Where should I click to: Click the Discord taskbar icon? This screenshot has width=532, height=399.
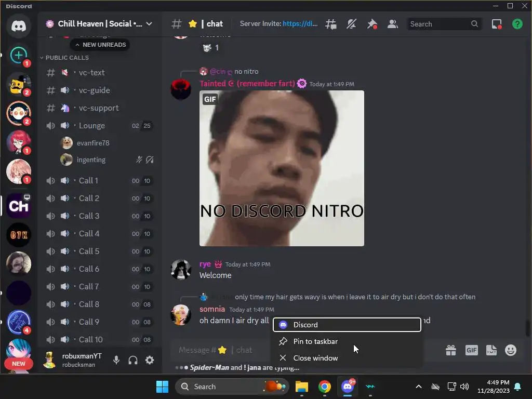pos(348,387)
